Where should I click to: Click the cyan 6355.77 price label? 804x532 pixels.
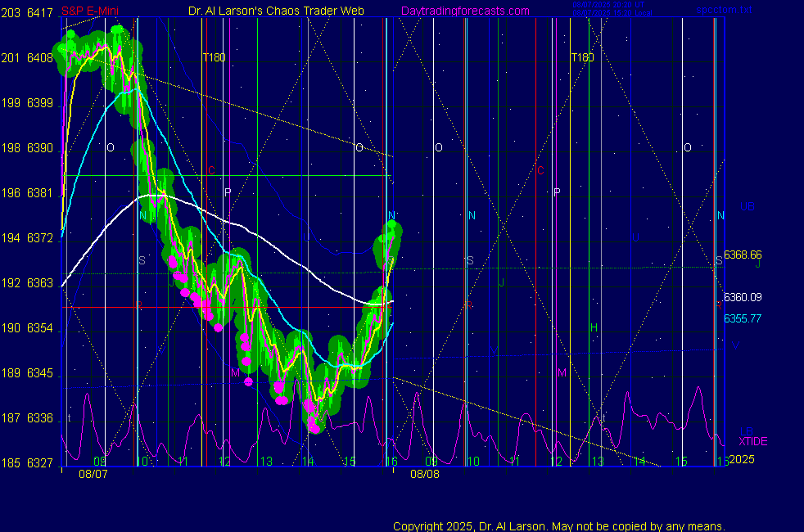pyautogui.click(x=743, y=318)
